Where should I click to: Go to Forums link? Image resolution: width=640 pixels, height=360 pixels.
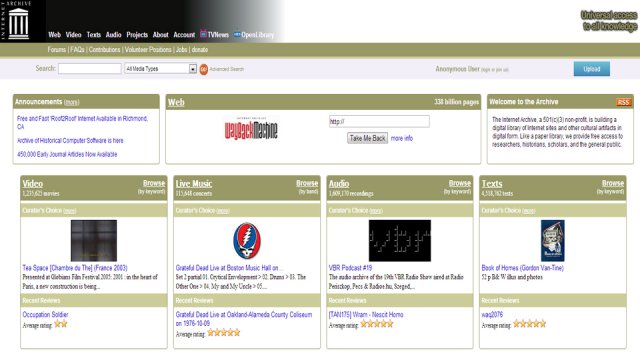click(x=56, y=49)
